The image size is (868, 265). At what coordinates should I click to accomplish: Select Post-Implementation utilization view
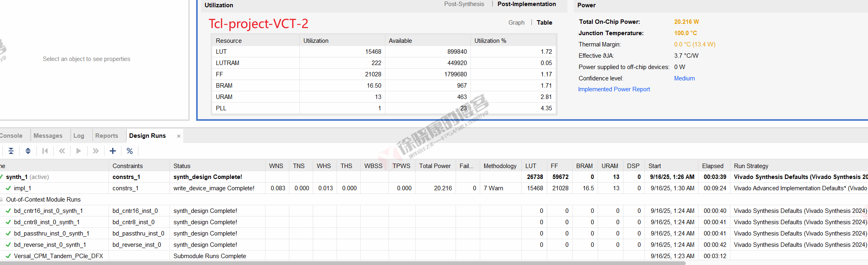(x=527, y=4)
